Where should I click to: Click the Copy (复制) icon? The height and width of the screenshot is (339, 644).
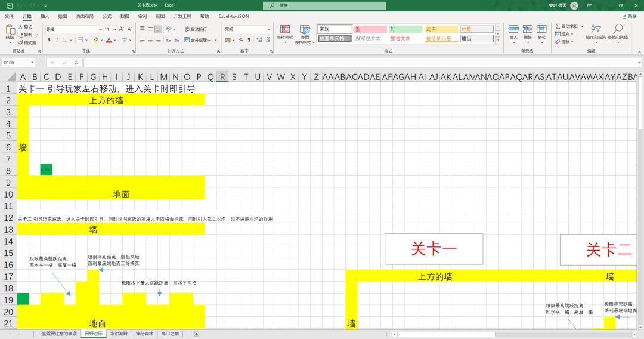[20, 35]
